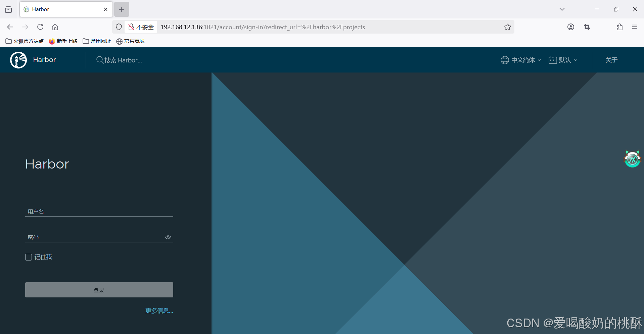
Task: Click the globe language icon
Action: click(505, 60)
